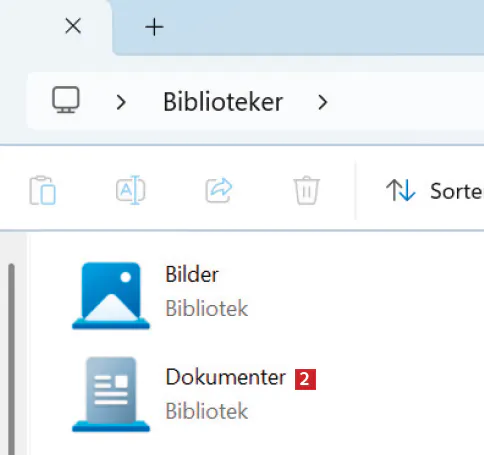Click the Rename icon in toolbar
The height and width of the screenshot is (455, 484).
point(130,190)
